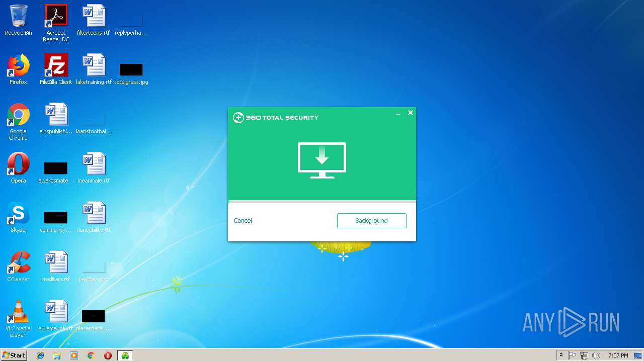This screenshot has width=644, height=362.
Task: Select the pastbar.png desktop file
Action: point(94,270)
